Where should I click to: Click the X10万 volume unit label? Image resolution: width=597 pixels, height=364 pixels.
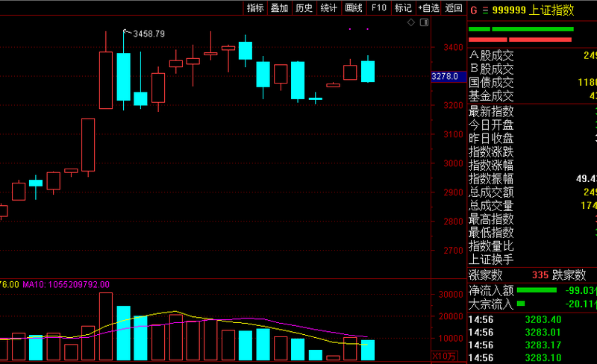pyautogui.click(x=444, y=355)
